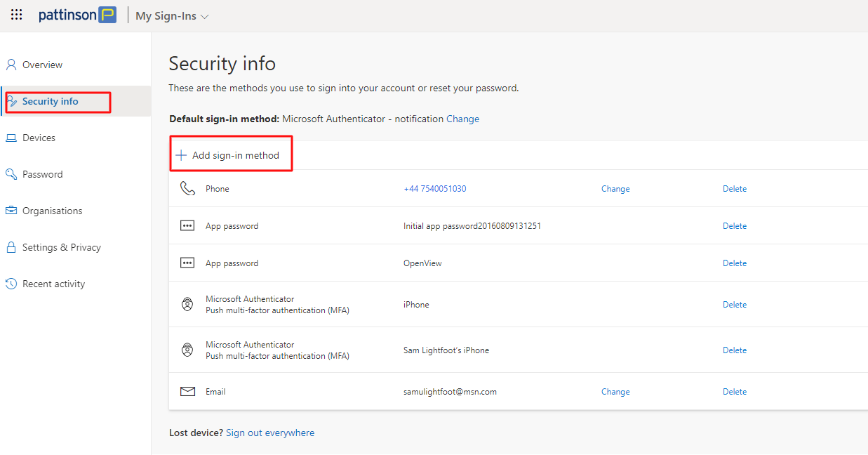Delete the Email sign-in method
868x455 pixels.
coord(735,392)
